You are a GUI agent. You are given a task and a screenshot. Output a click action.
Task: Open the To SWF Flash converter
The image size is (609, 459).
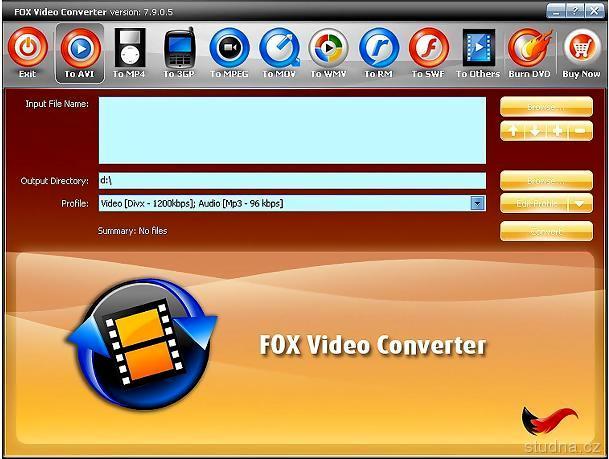point(428,53)
